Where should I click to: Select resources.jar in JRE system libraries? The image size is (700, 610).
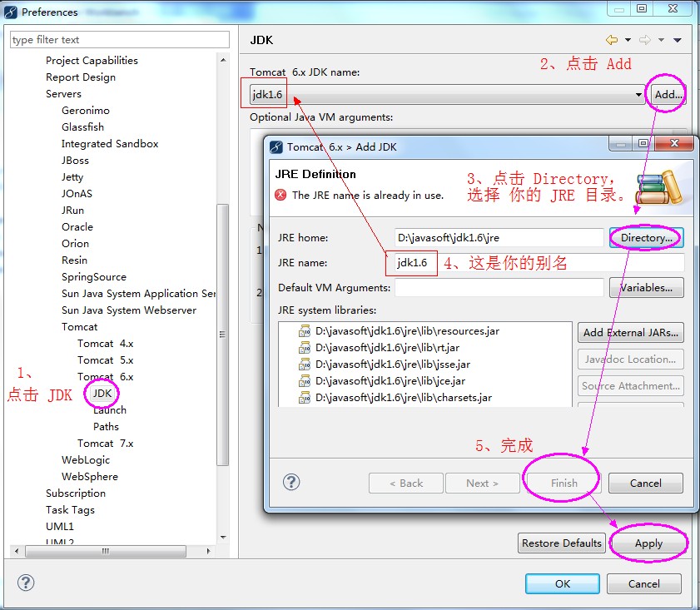(x=407, y=331)
